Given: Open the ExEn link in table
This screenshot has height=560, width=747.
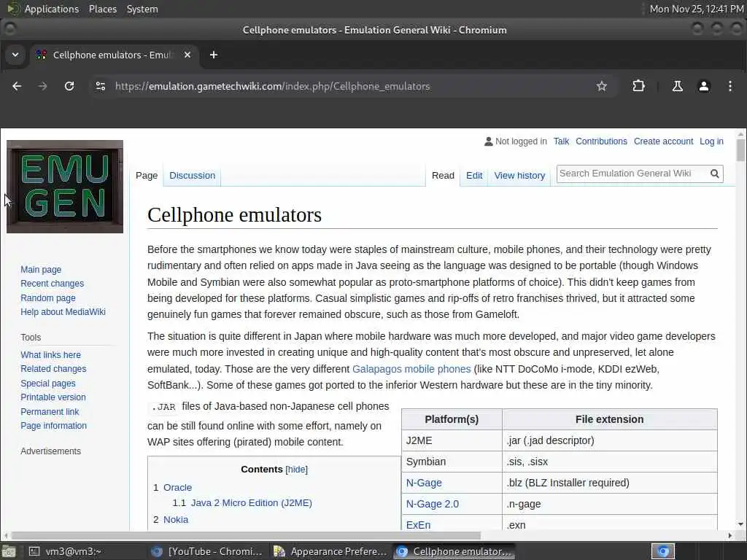Looking at the screenshot, I should coord(418,525).
